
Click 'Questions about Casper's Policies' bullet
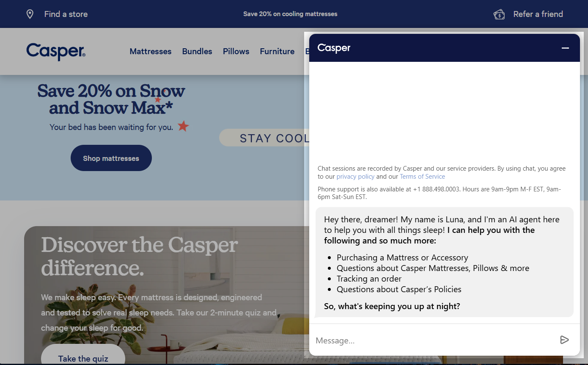399,289
